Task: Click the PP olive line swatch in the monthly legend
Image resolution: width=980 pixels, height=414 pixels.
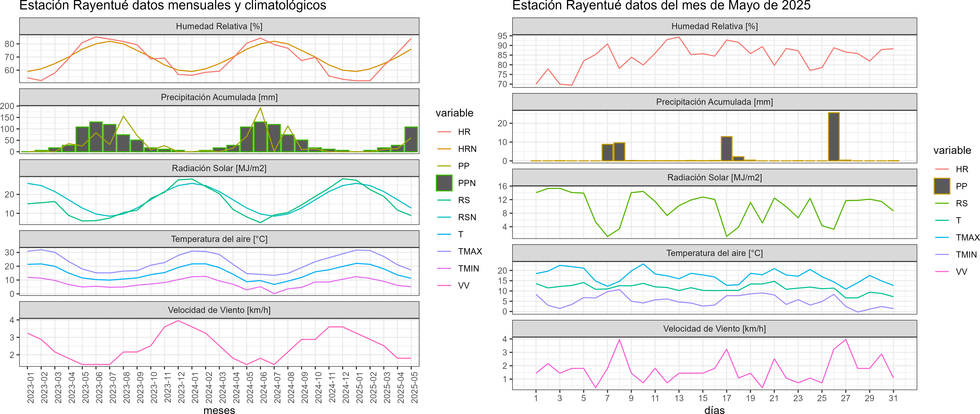Action: click(x=444, y=166)
